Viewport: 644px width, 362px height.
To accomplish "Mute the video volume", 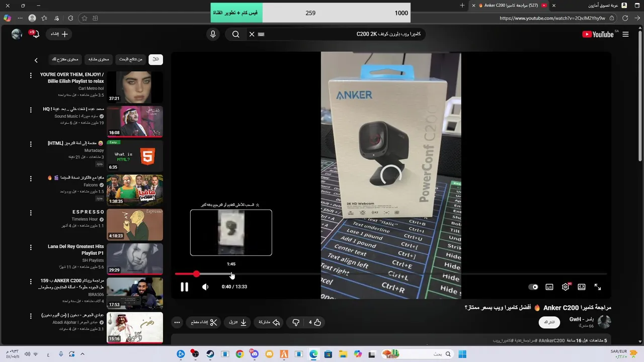I will click(205, 287).
